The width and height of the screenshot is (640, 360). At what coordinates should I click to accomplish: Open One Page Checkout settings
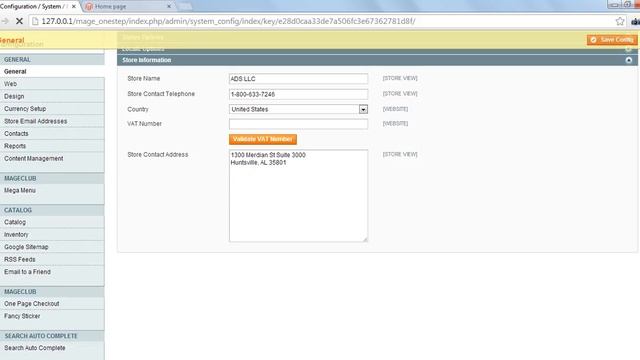point(52,304)
